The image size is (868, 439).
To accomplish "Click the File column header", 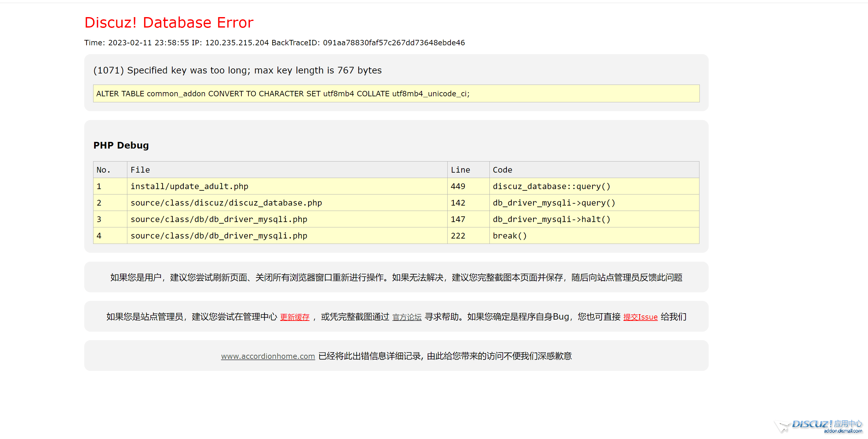I will pyautogui.click(x=140, y=170).
